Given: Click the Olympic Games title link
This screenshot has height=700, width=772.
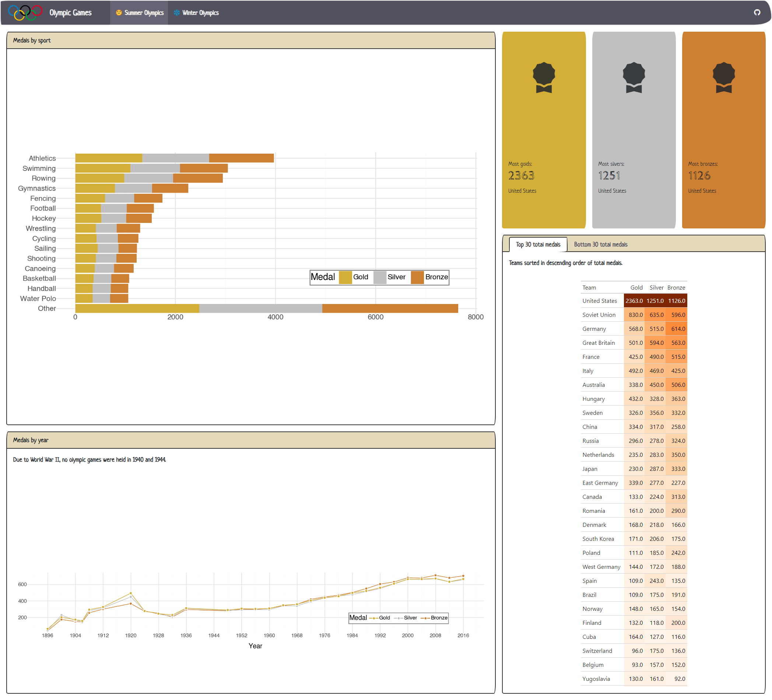Looking at the screenshot, I should click(70, 13).
